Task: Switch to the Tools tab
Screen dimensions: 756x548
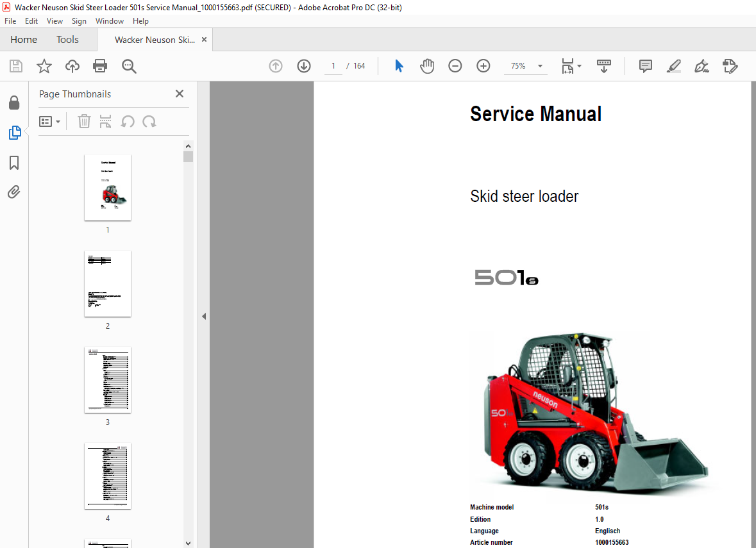Action: click(67, 40)
